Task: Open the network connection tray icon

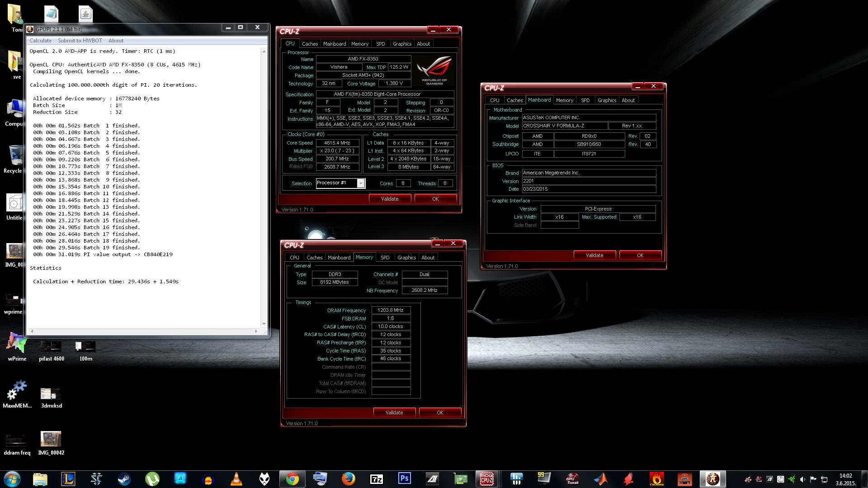Action: [x=824, y=479]
